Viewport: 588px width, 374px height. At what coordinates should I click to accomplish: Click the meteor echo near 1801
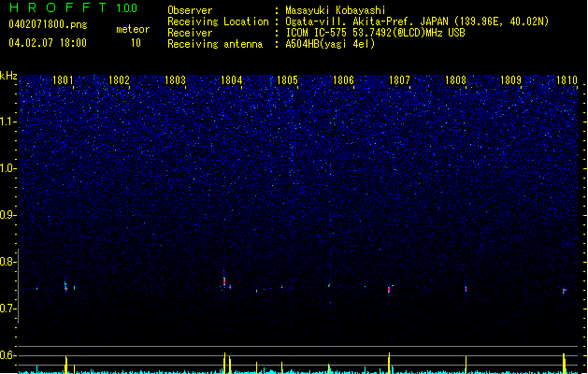65,286
